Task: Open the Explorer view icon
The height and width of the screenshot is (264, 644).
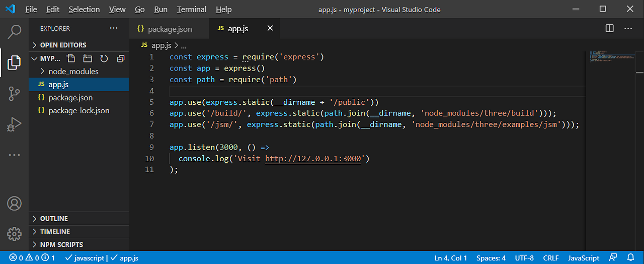Action: (x=14, y=62)
